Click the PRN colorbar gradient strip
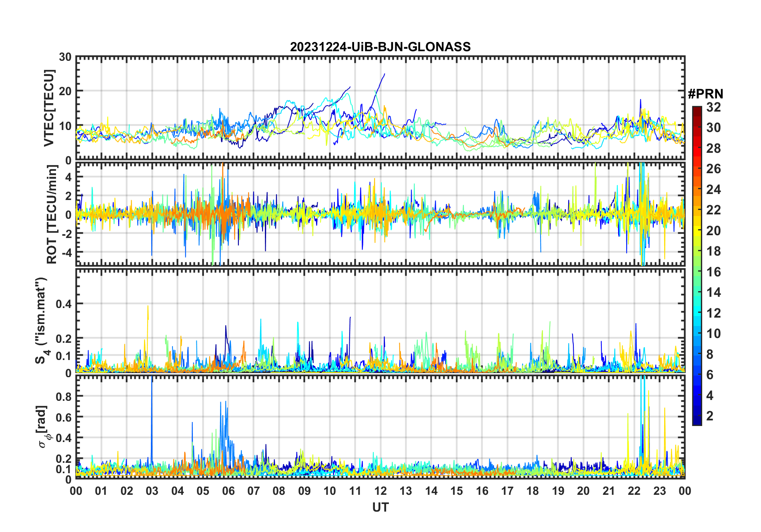The height and width of the screenshot is (532, 761). pos(697,266)
